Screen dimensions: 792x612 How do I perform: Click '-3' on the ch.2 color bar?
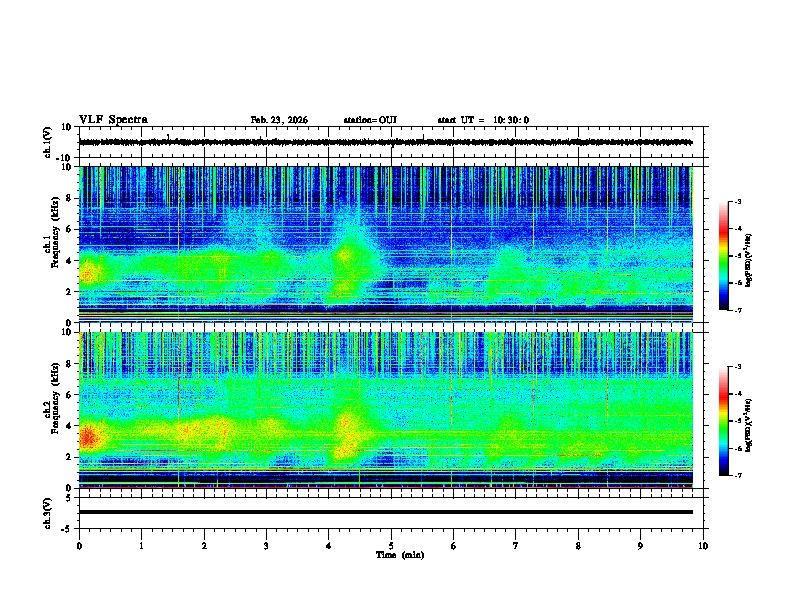pos(738,367)
